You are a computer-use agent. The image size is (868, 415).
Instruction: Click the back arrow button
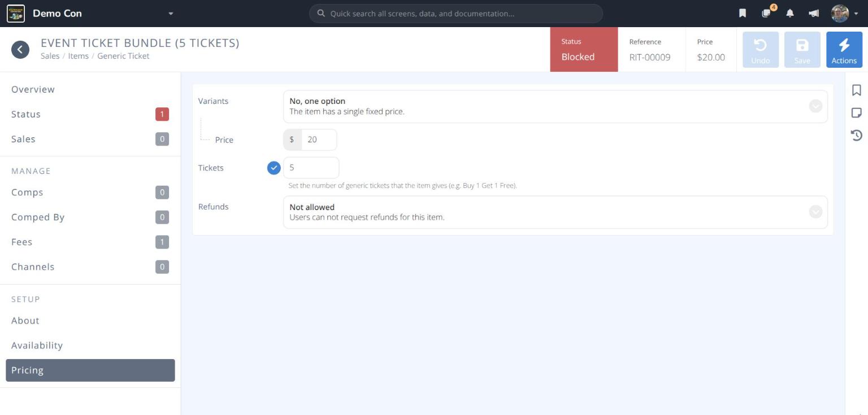point(20,50)
